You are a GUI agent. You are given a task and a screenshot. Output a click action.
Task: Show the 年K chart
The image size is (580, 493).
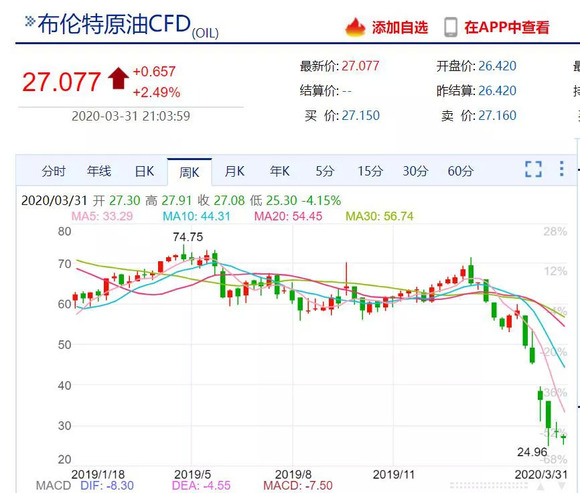point(280,171)
